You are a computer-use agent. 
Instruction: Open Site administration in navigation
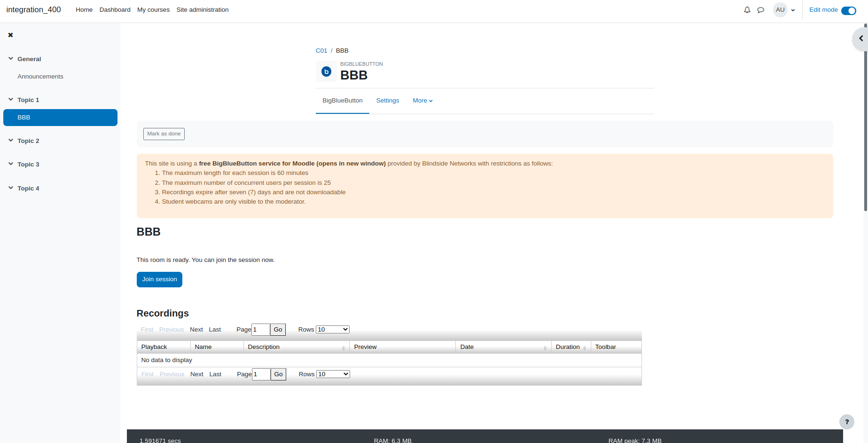click(x=203, y=10)
